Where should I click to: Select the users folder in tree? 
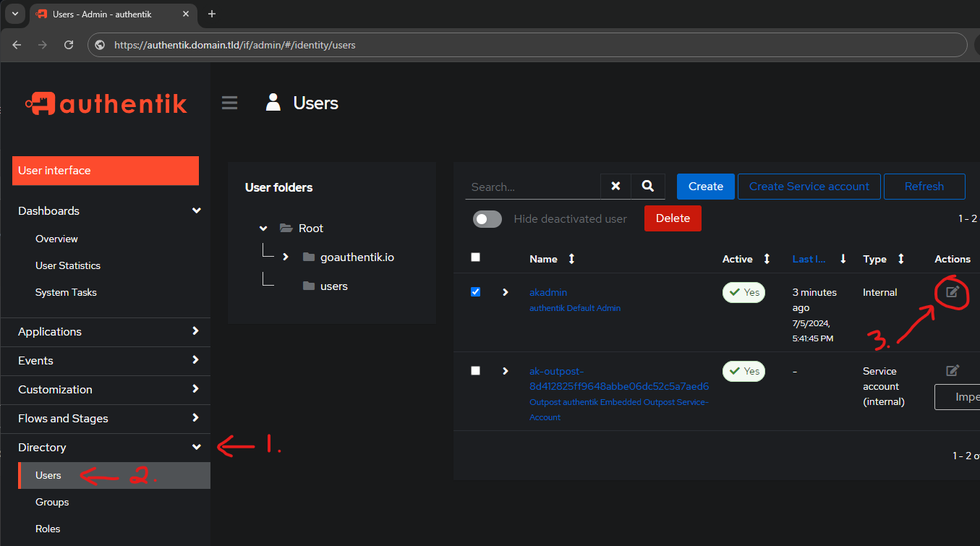(334, 286)
